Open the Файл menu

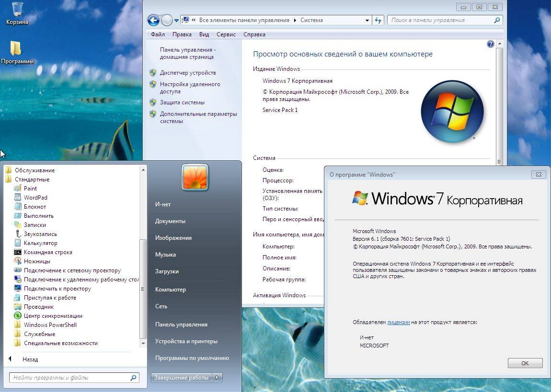coord(158,34)
